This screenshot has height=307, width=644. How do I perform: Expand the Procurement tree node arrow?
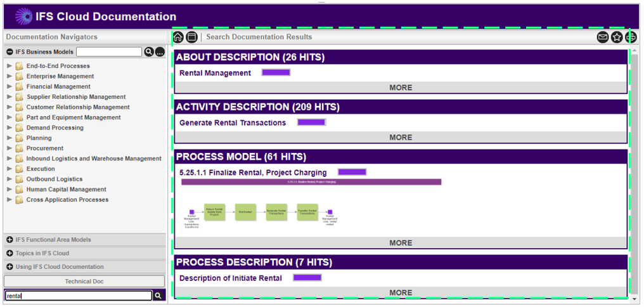pos(10,148)
